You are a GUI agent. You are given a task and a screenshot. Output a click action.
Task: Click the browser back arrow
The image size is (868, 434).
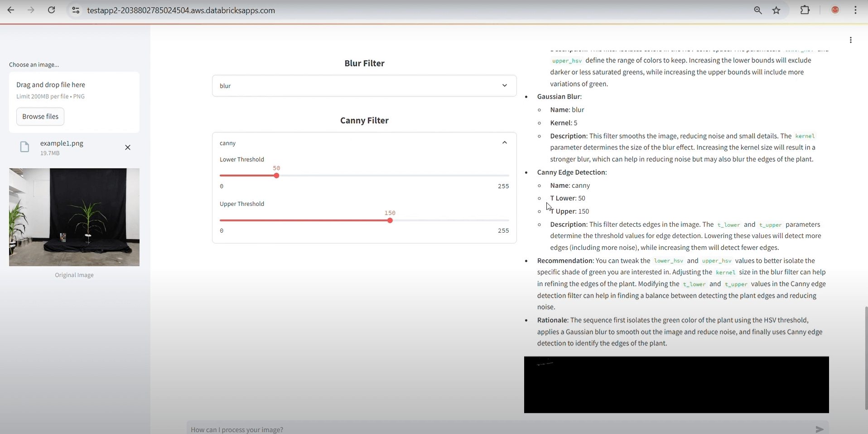[11, 10]
